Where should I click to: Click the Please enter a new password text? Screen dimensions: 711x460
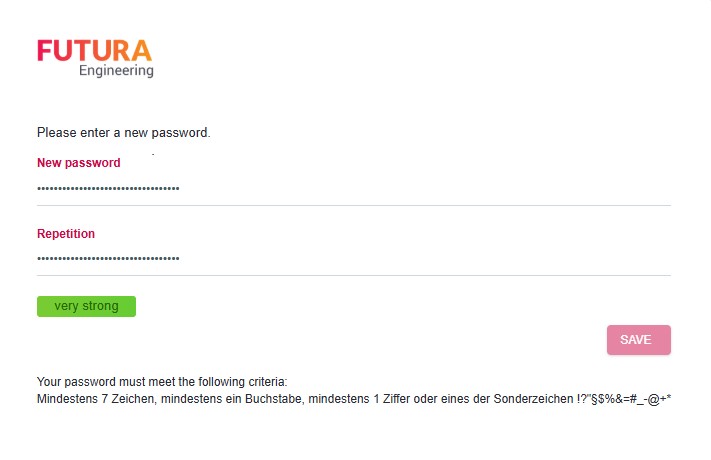(x=123, y=132)
